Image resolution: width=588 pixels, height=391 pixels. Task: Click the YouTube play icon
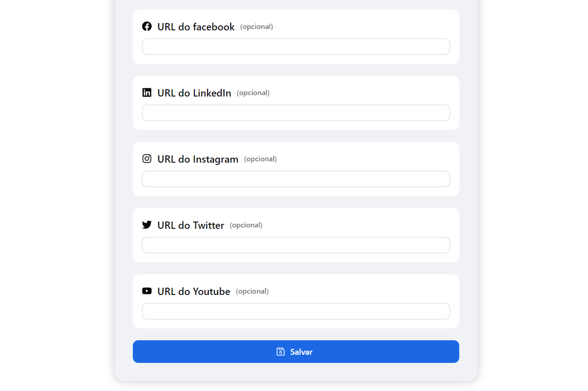(147, 291)
